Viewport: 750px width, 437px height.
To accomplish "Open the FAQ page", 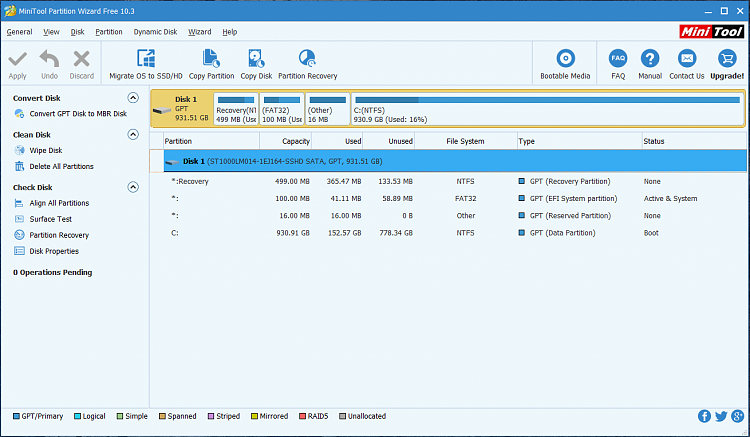I will coord(618,65).
